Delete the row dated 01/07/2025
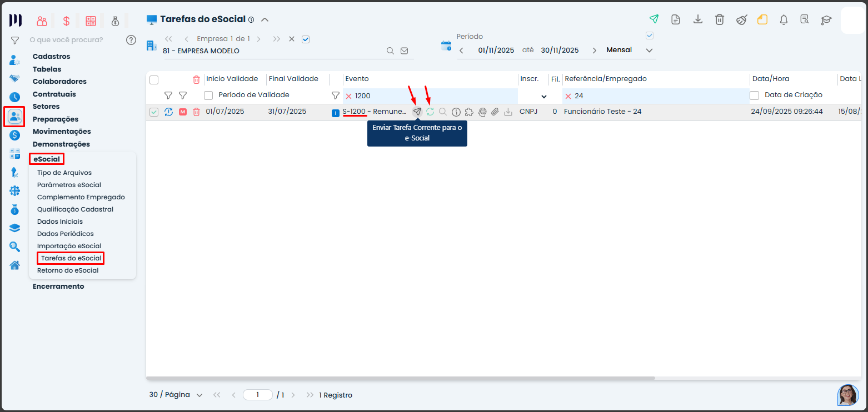Screen dimensions: 868x412 coord(196,112)
